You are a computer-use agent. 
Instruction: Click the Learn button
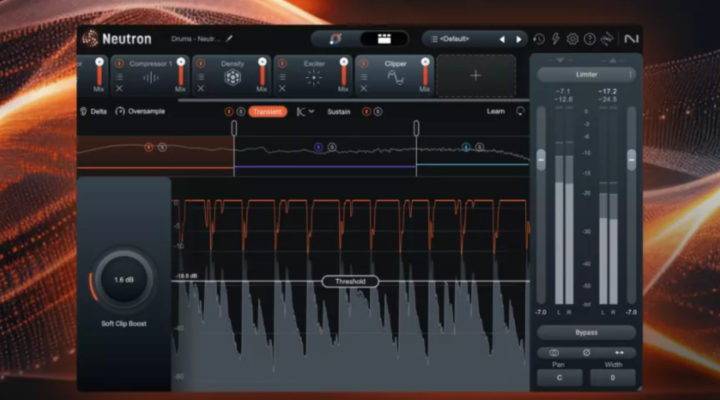pos(495,111)
